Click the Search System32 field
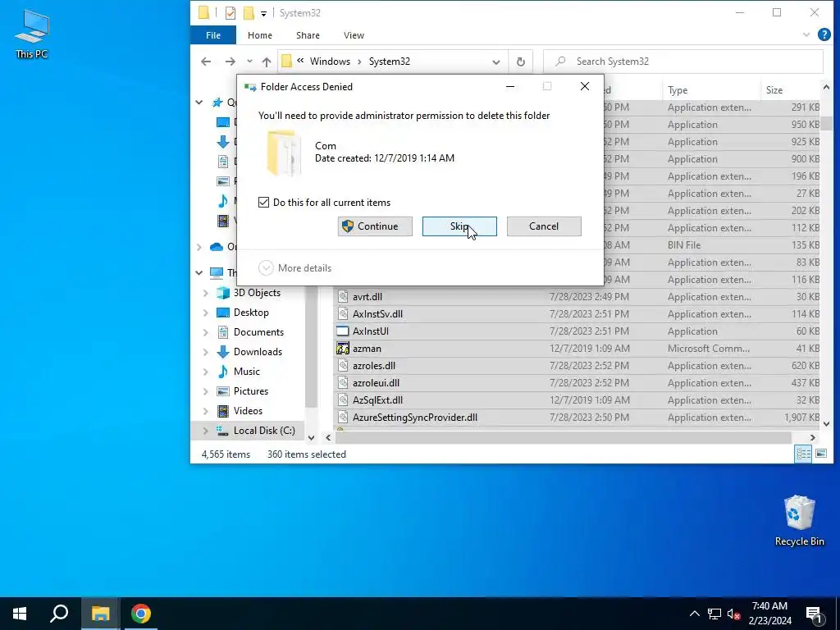The image size is (840, 630). pyautogui.click(x=683, y=62)
